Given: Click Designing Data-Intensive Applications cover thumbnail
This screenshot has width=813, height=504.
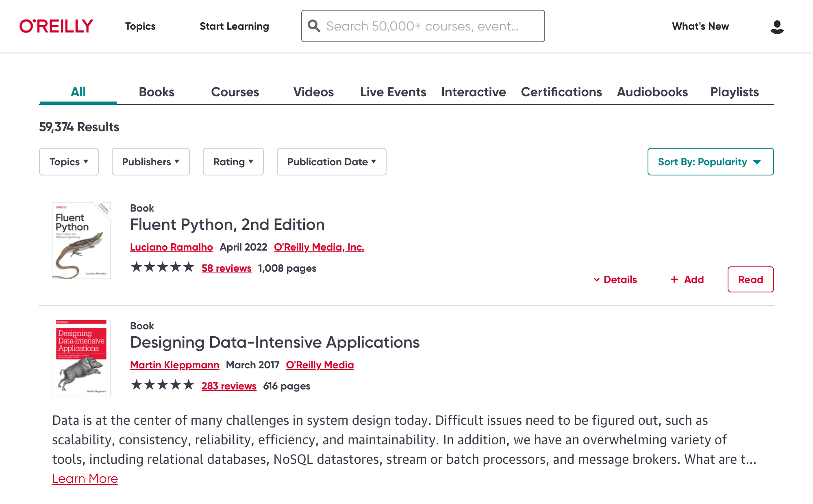Looking at the screenshot, I should click(81, 358).
